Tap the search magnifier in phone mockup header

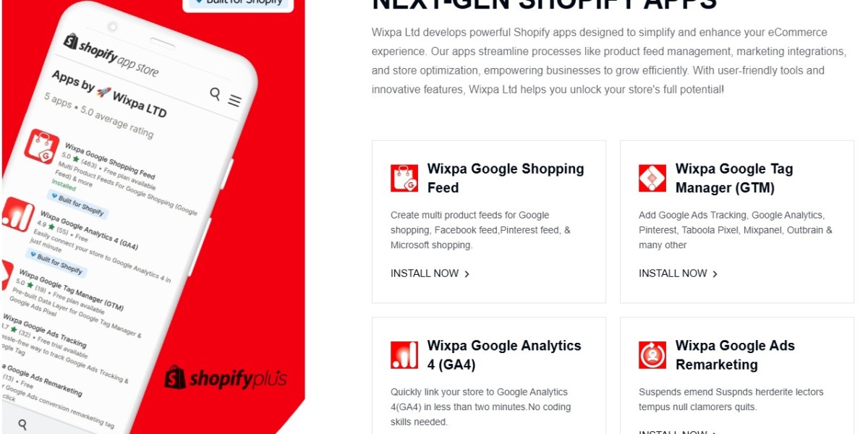215,93
